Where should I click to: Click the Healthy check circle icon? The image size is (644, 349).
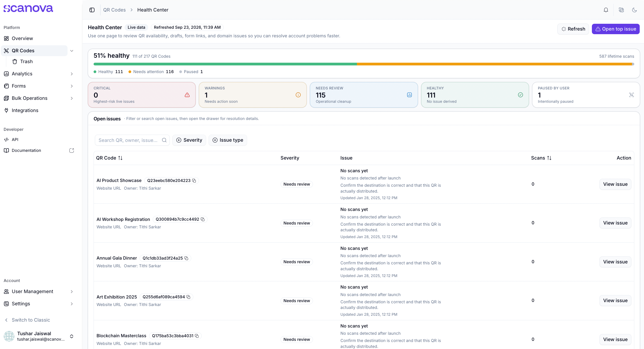pyautogui.click(x=520, y=95)
